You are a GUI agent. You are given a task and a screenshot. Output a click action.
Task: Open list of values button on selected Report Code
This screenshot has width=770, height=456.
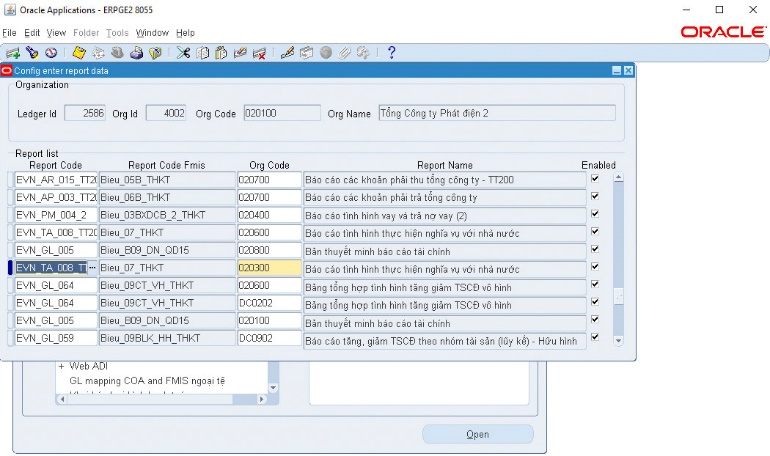click(x=92, y=268)
